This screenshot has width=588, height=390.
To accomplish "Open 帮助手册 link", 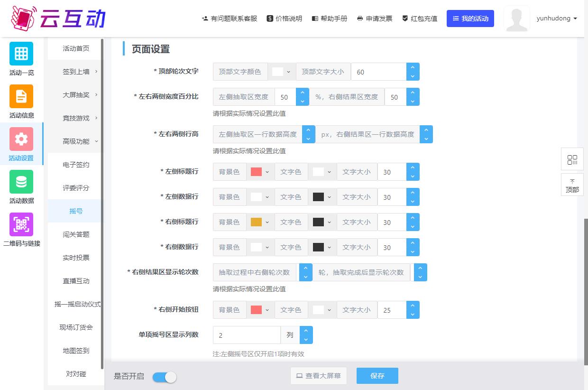I will (x=330, y=19).
